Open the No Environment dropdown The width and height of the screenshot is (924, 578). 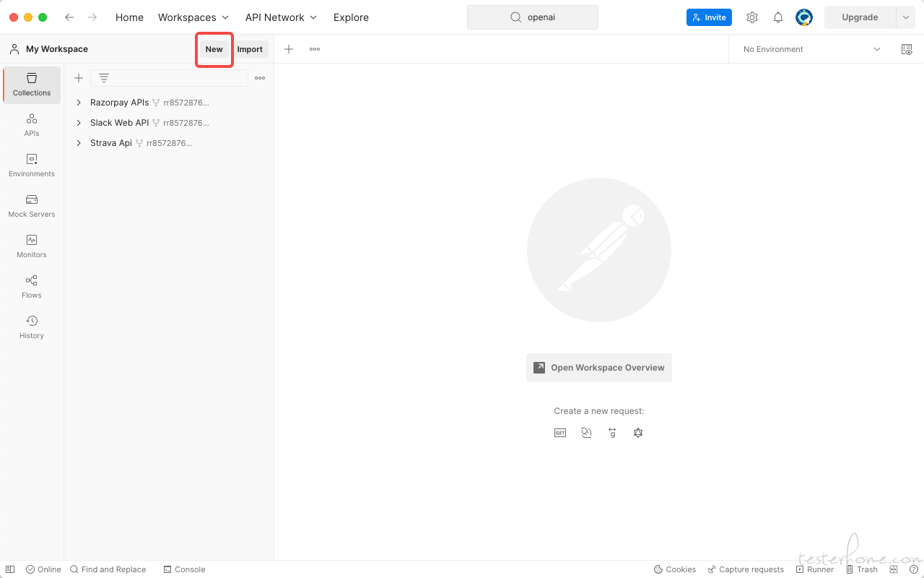811,49
